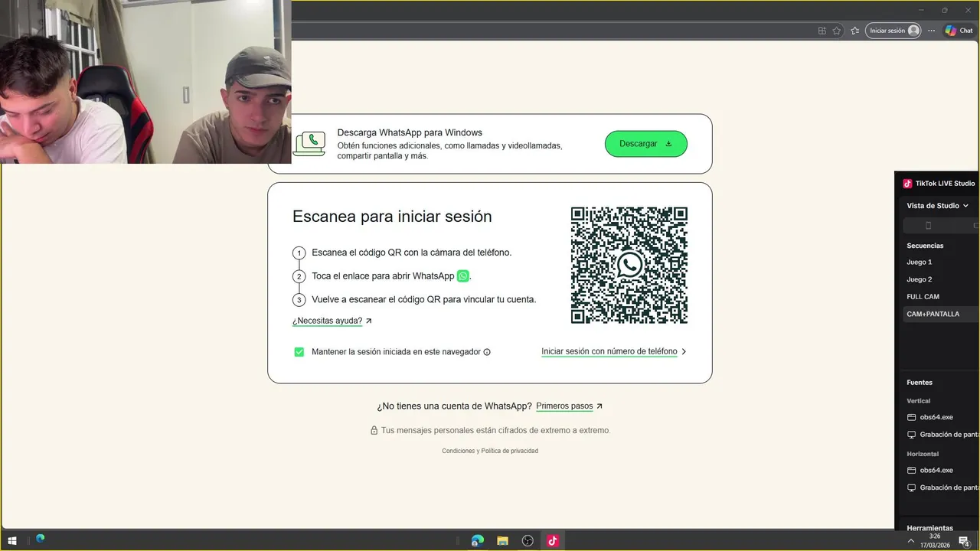Toggle 'Mantener la sesión iniciada' checkbox
Screen dimensions: 980x551
[299, 352]
